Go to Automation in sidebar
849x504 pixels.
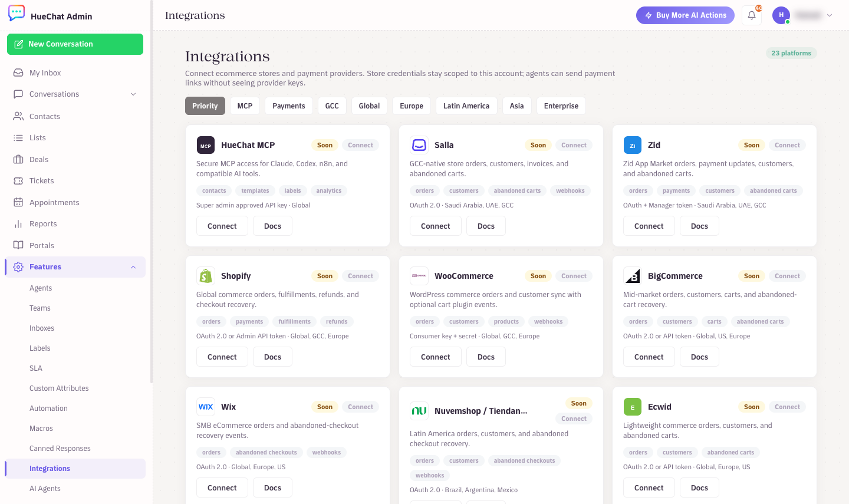click(48, 409)
